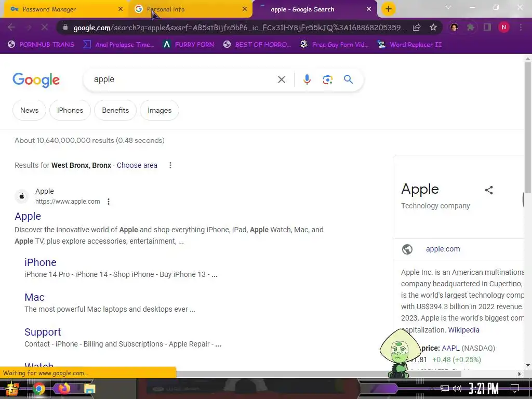This screenshot has height=399, width=532.
Task: Click the taskbar clock showing 3:21 PM
Action: 484,388
